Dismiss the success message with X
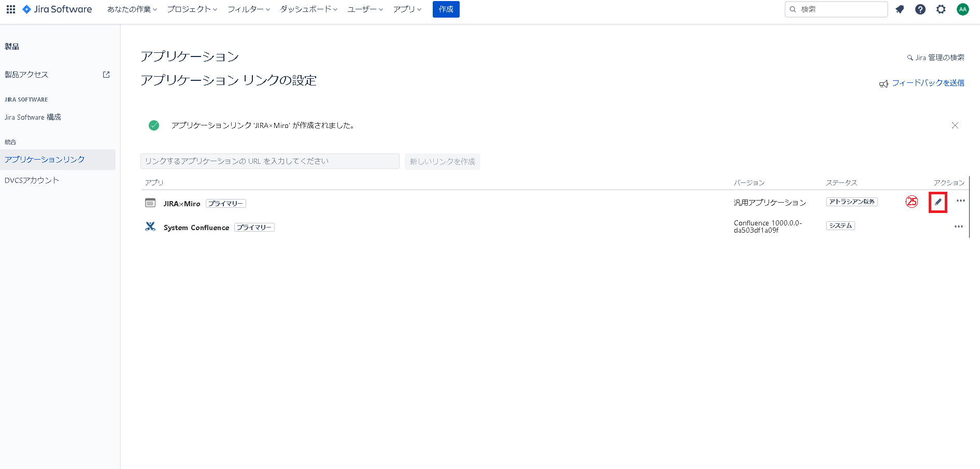This screenshot has height=469, width=980. (955, 125)
